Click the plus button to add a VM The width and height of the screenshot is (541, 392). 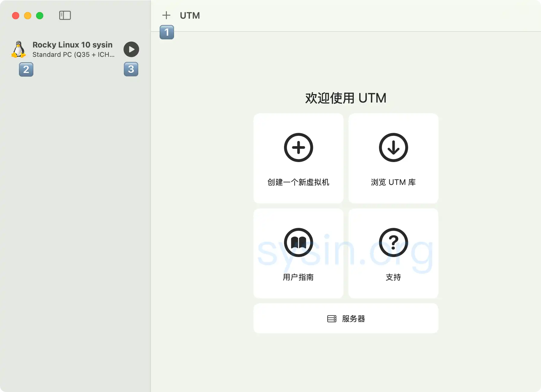tap(166, 15)
